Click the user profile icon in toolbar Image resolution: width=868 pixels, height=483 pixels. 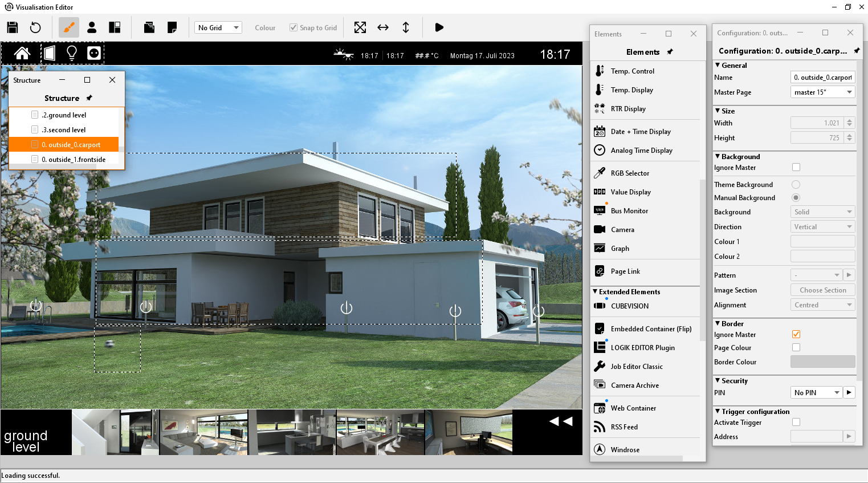coord(92,27)
